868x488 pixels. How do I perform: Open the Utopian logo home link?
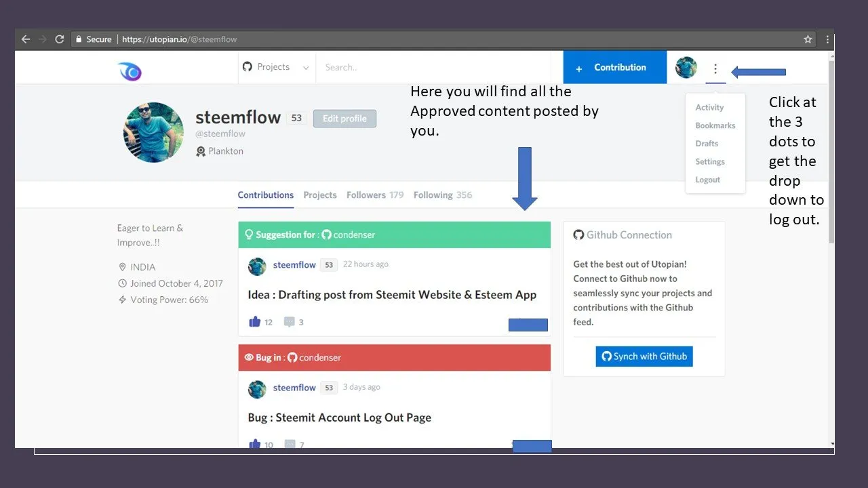pos(129,71)
